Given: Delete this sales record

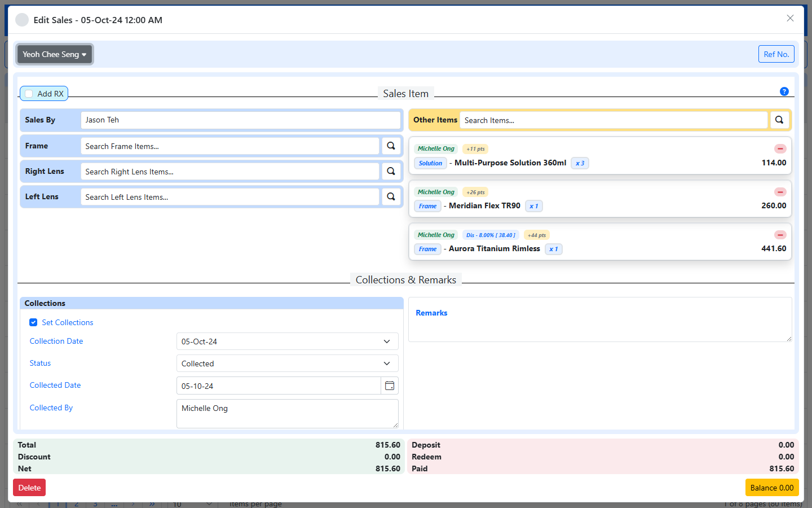Looking at the screenshot, I should pyautogui.click(x=29, y=488).
